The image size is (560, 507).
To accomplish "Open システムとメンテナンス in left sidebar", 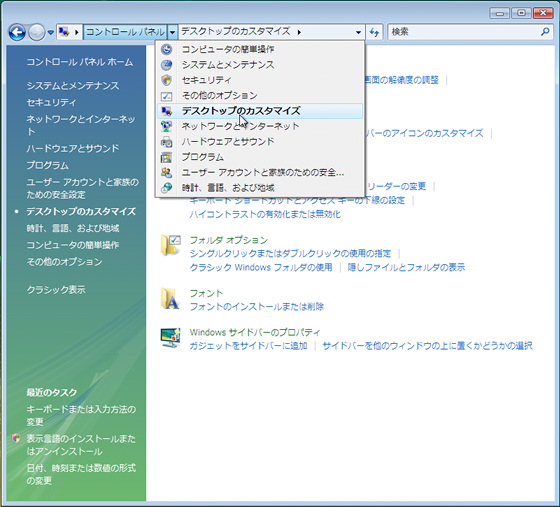I will point(72,86).
